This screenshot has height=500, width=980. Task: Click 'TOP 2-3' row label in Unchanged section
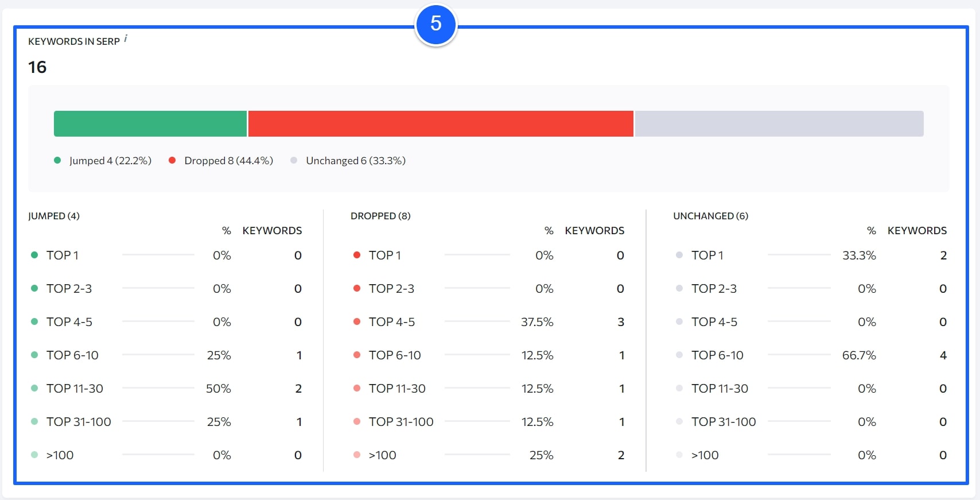click(714, 289)
